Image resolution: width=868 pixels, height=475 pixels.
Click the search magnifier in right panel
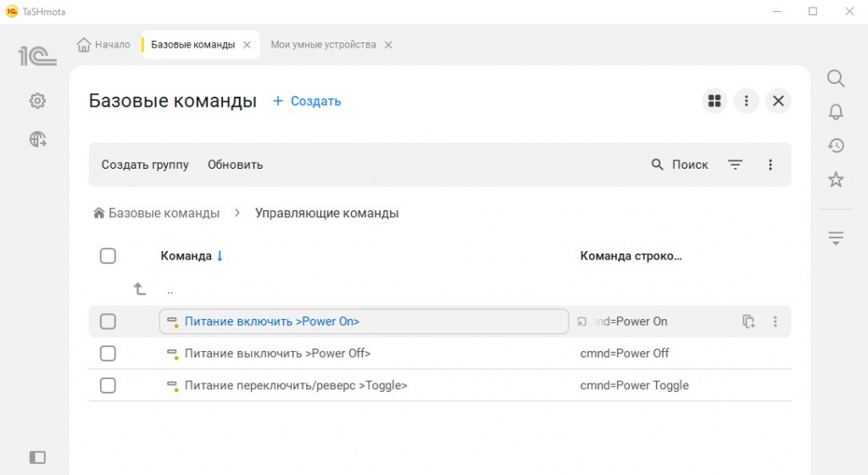coord(836,79)
